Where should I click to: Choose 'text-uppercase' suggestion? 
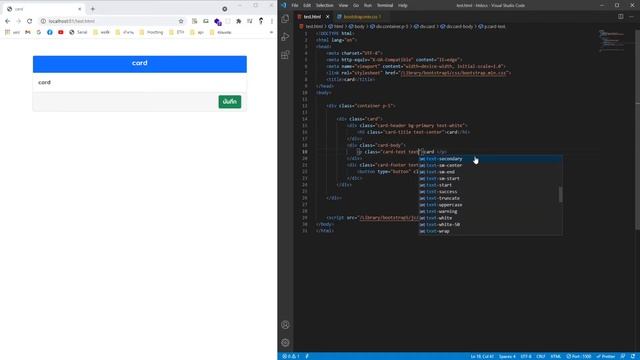pos(490,204)
